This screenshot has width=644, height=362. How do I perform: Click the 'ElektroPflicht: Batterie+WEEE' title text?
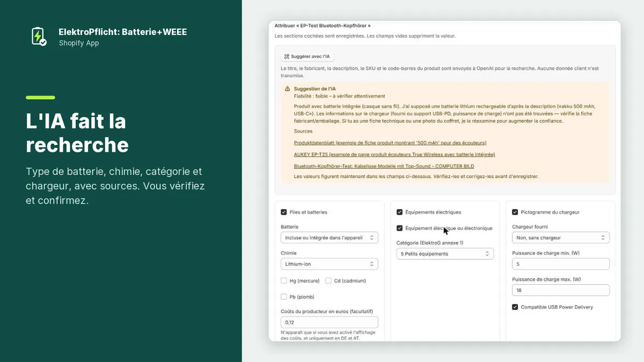[x=123, y=32]
